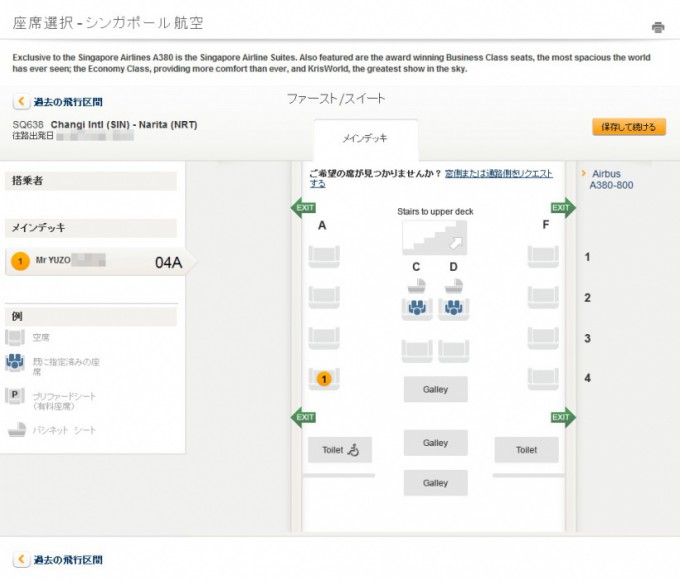Select seat 1F
The image size is (680, 581).
(543, 256)
